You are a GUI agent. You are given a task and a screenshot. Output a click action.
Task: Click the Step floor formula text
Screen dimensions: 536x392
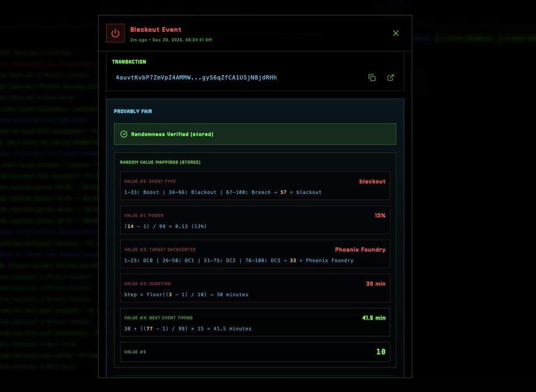coord(186,295)
